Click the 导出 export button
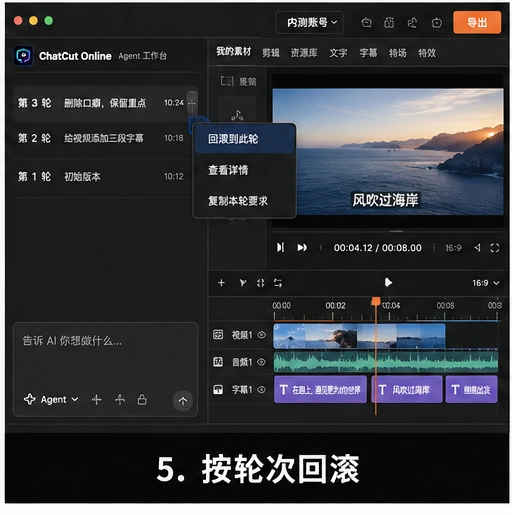512x515 pixels. click(477, 22)
